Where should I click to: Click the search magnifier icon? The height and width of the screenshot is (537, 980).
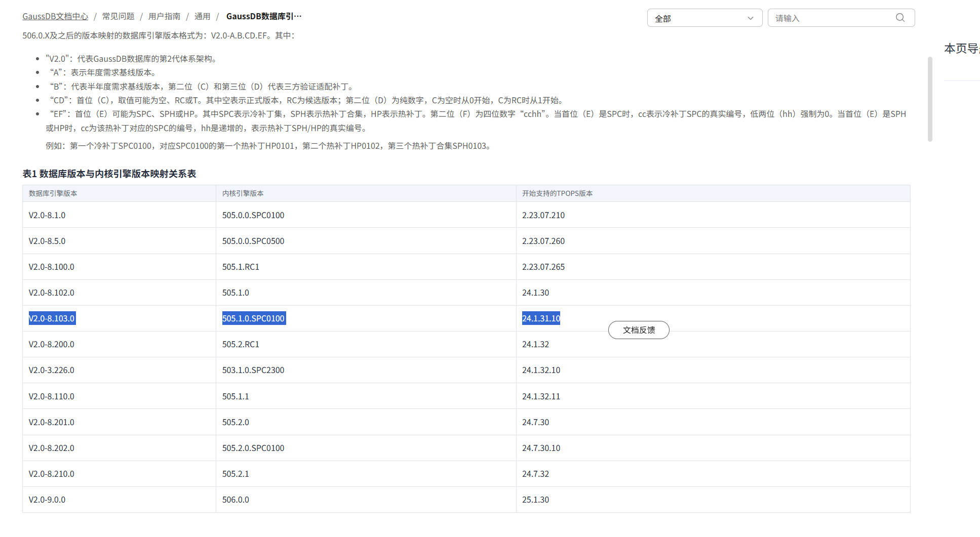click(900, 18)
